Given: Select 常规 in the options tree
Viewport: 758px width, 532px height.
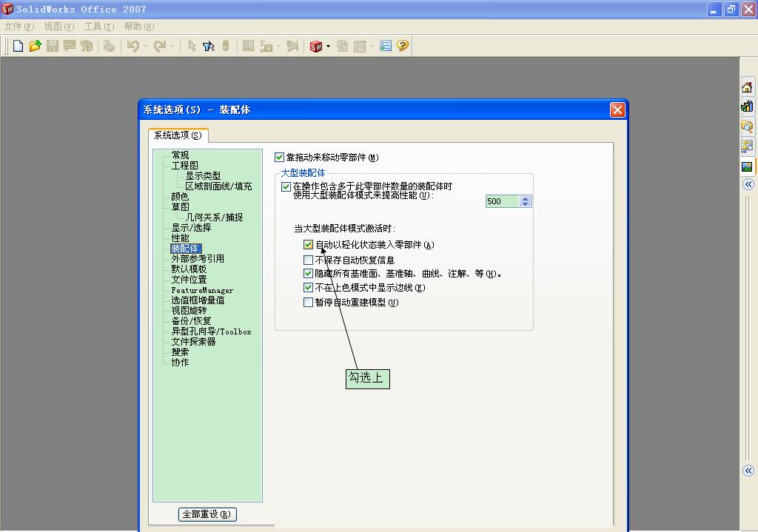Looking at the screenshot, I should [180, 155].
